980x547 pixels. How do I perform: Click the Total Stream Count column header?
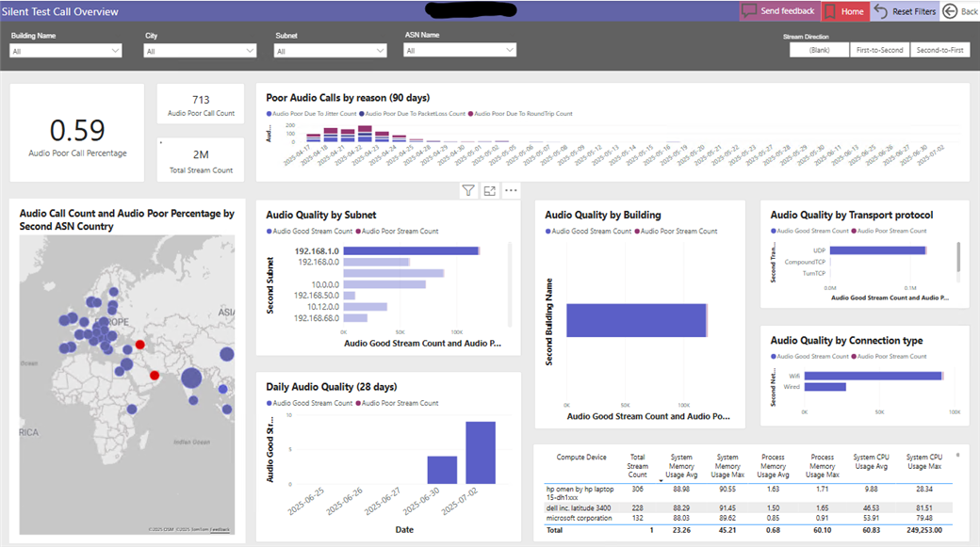pos(638,464)
